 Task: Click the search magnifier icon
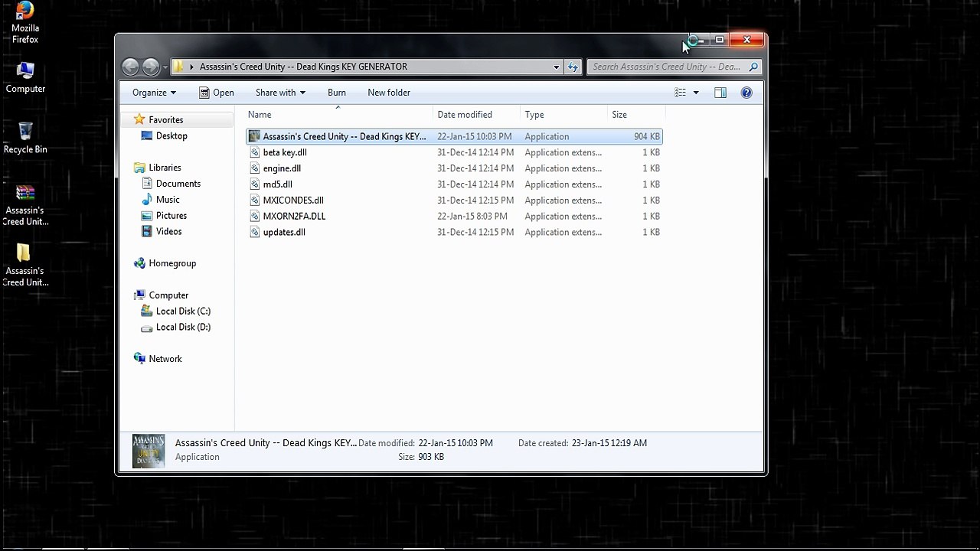click(x=753, y=67)
